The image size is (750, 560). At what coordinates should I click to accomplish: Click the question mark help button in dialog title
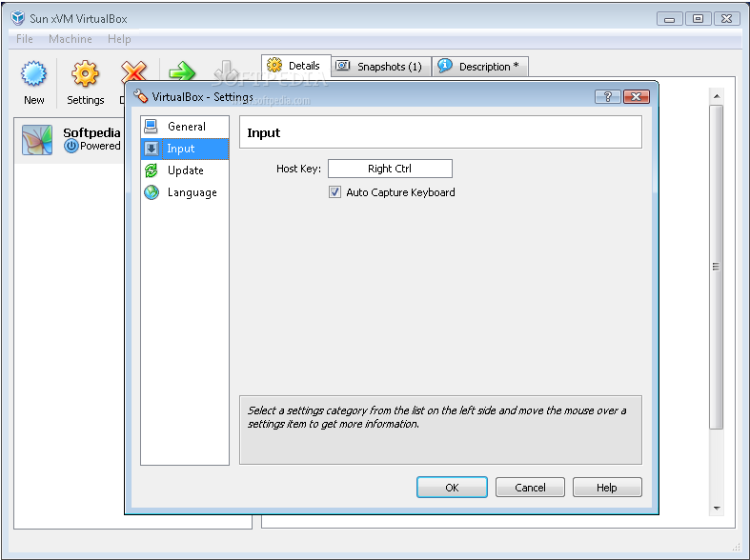(x=608, y=97)
